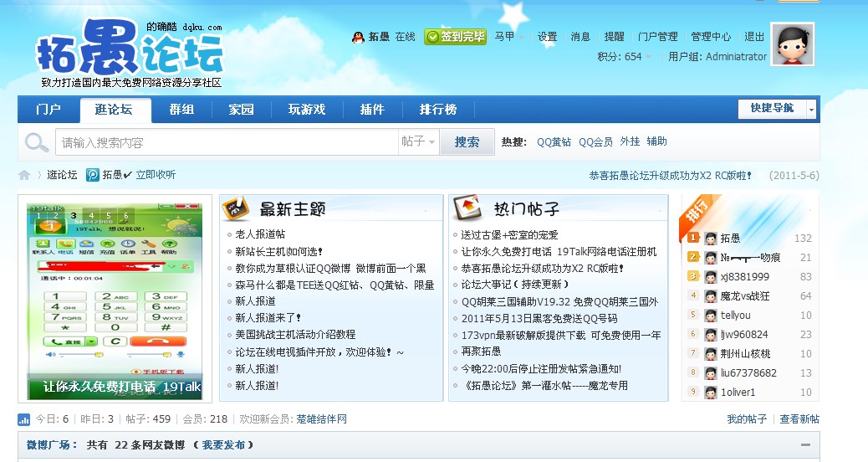Image resolution: width=868 pixels, height=462 pixels.
Task: Open the 2011年5月13日黑客免费送QQ号码 post
Action: click(x=539, y=319)
